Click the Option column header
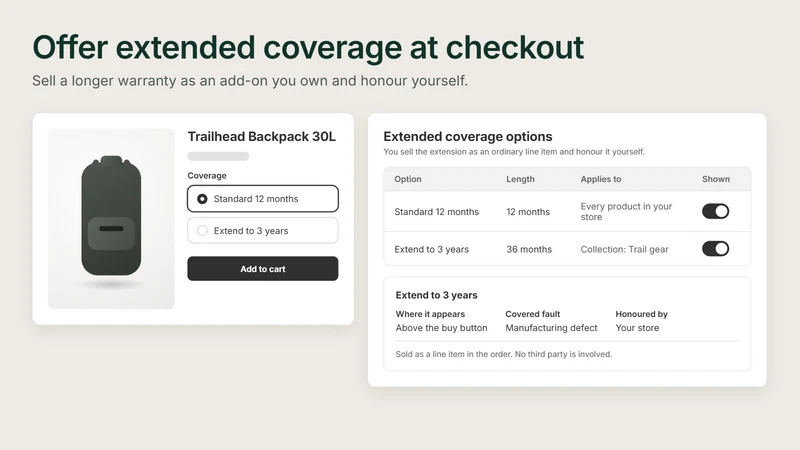 click(x=408, y=179)
